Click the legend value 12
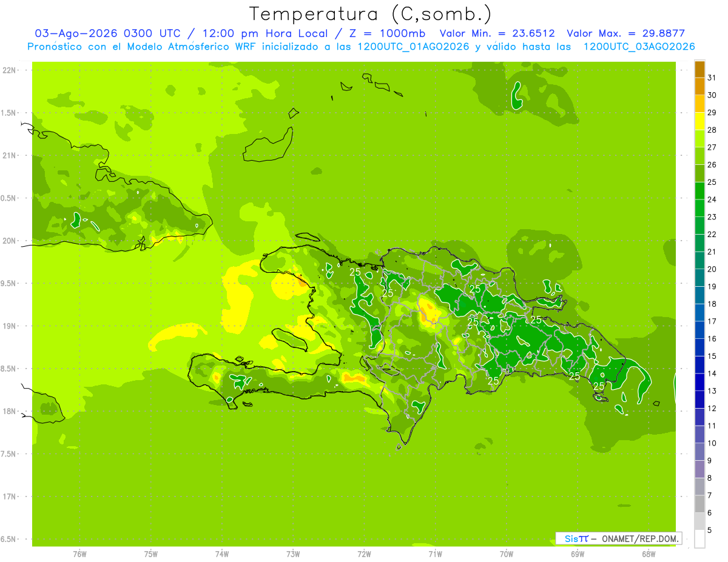The image size is (728, 562). (712, 408)
